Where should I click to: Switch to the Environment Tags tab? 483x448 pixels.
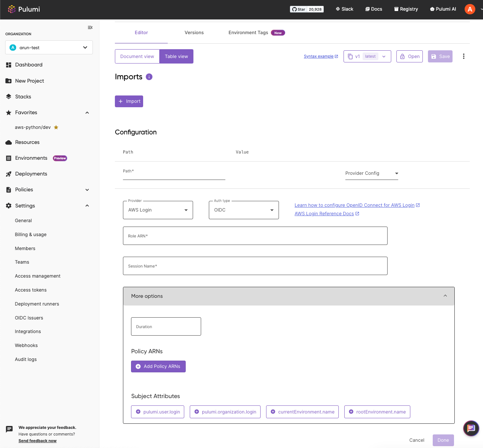click(257, 33)
